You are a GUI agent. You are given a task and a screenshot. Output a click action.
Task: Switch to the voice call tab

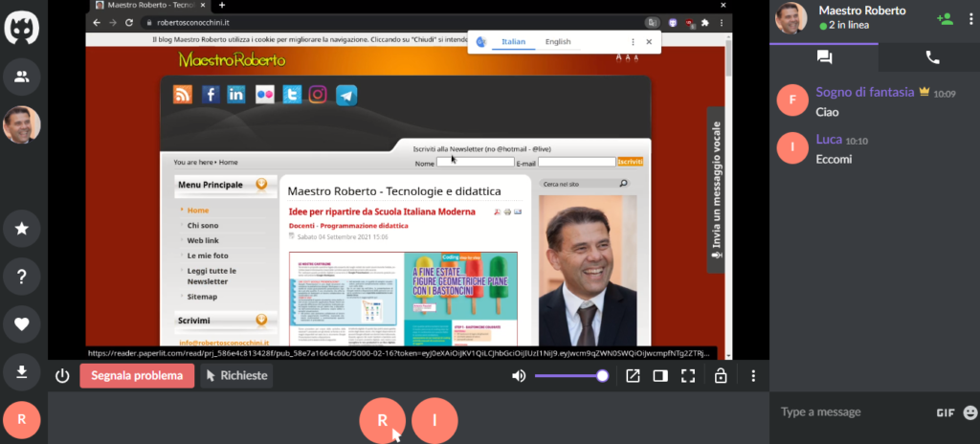coord(931,57)
